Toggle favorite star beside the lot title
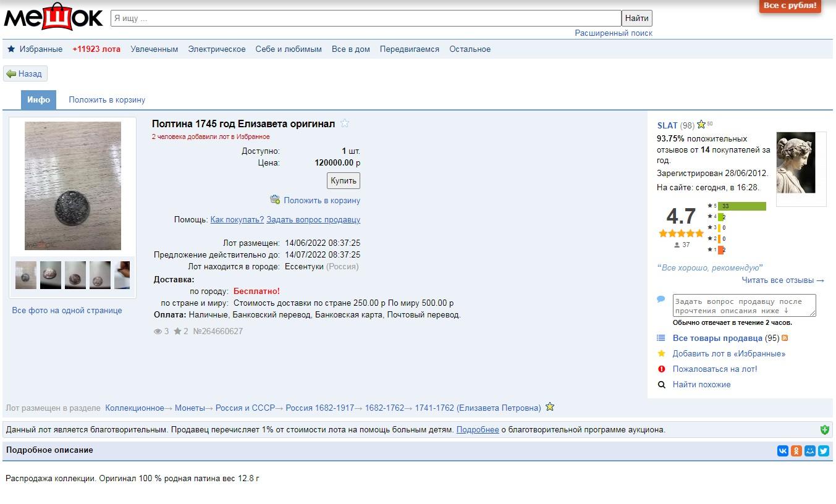Screen dimensions: 836x504 tap(345, 124)
